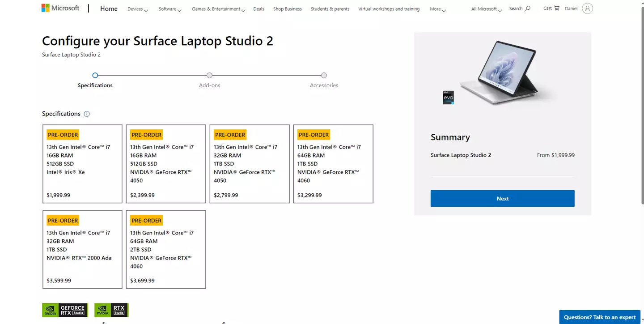Click the Specifications info icon
Screen dimensions: 644x324
pos(87,114)
